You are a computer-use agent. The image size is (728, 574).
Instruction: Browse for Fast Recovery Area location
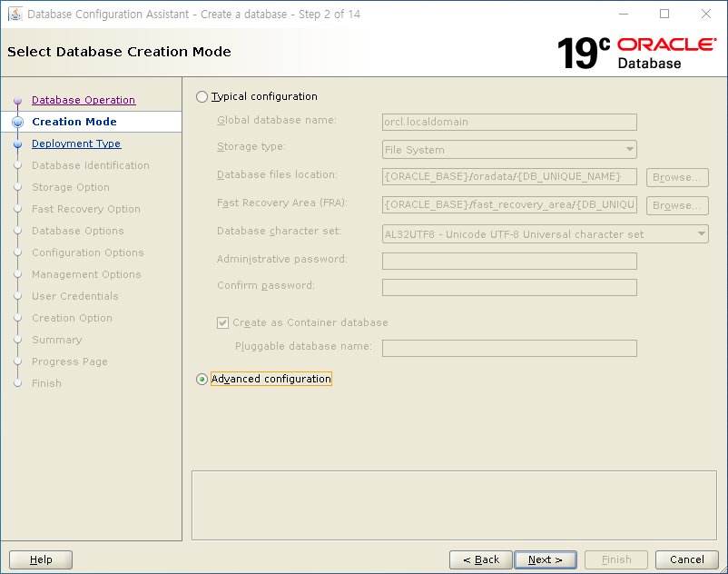coord(677,206)
